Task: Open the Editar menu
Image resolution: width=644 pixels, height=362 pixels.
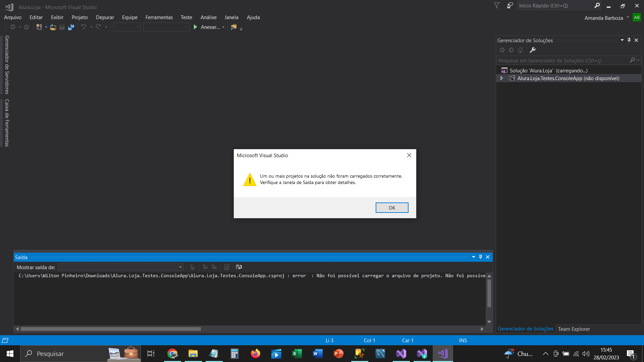Action: 36,17
